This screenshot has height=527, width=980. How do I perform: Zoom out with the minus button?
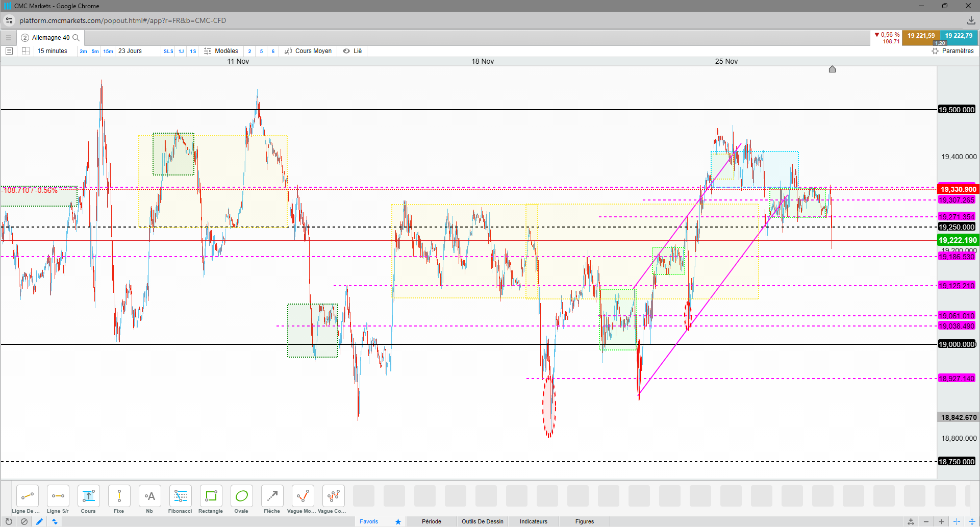click(x=926, y=521)
